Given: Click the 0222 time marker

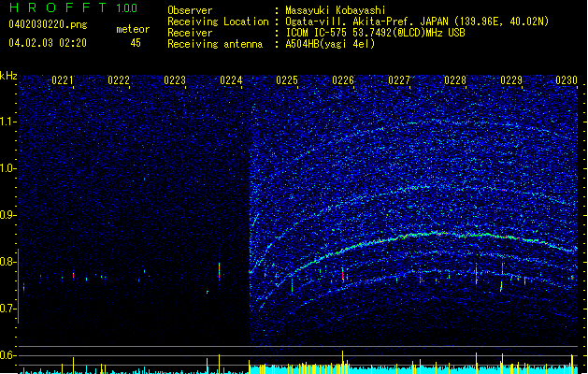Looking at the screenshot, I should tap(119, 80).
